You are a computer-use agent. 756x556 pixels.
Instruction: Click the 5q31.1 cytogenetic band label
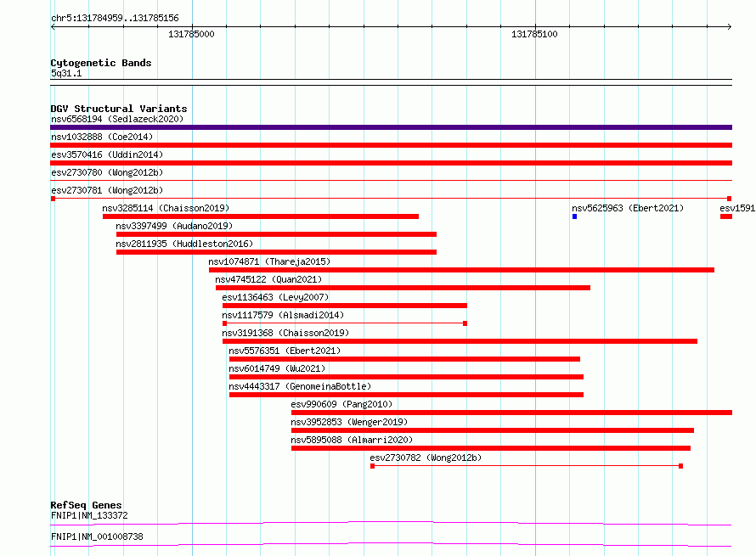pos(66,73)
